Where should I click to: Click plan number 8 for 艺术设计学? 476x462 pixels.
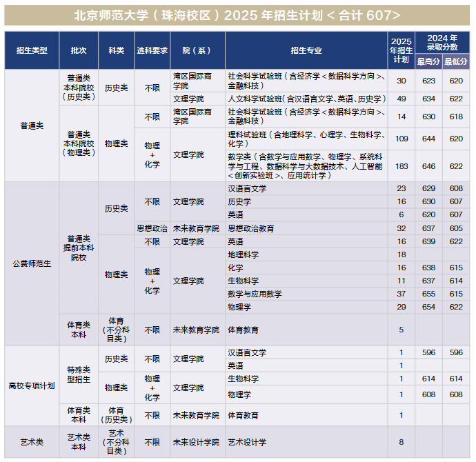(x=401, y=442)
